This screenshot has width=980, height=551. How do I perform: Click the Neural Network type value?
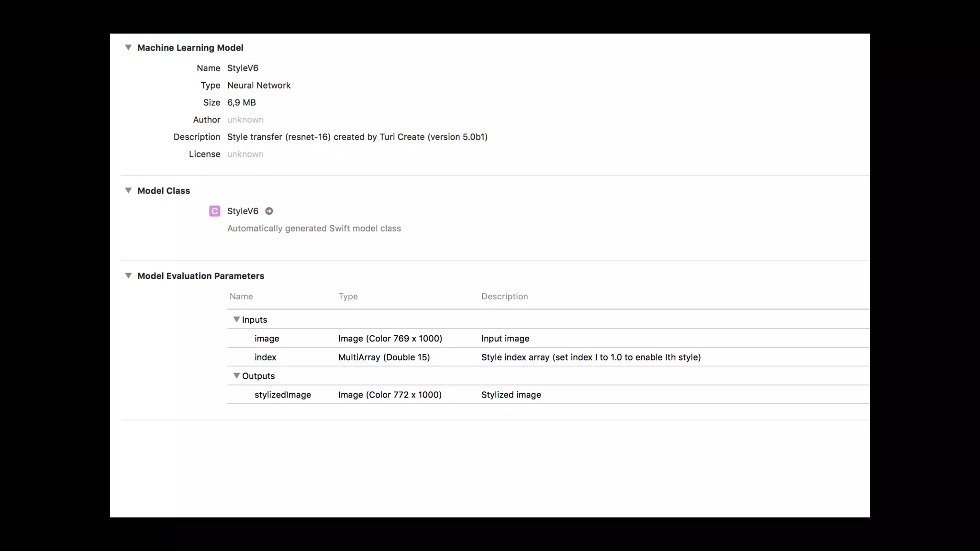click(x=259, y=85)
